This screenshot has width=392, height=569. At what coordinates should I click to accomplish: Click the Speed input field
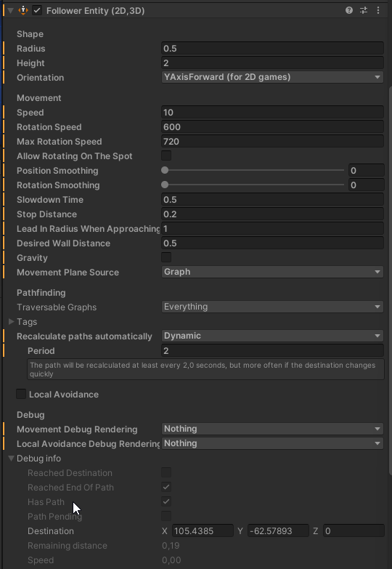point(272,112)
